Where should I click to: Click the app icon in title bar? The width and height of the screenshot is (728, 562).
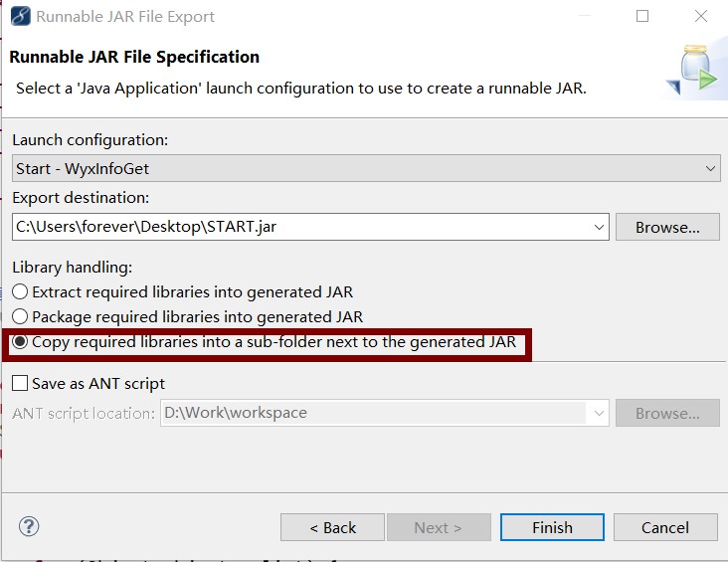(x=21, y=16)
